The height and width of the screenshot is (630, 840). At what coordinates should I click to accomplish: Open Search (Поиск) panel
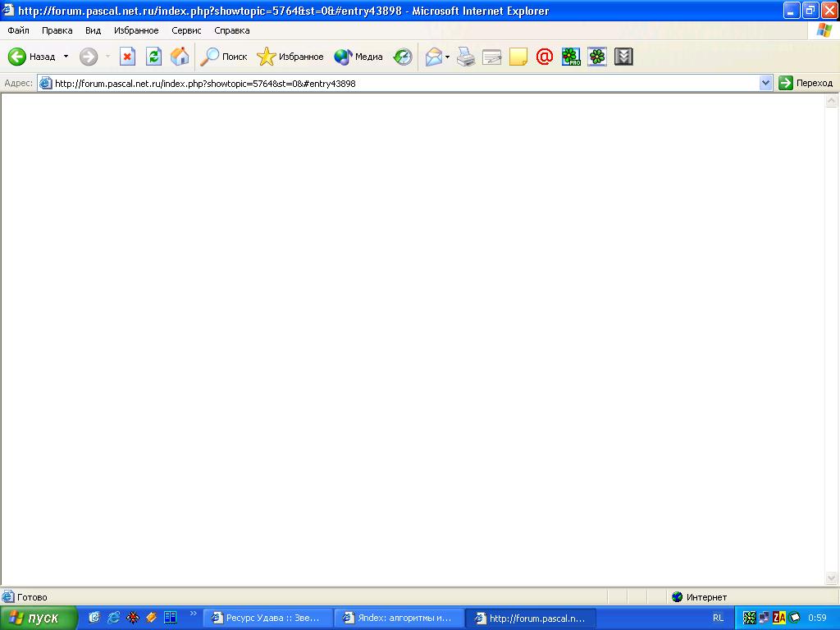tap(224, 57)
